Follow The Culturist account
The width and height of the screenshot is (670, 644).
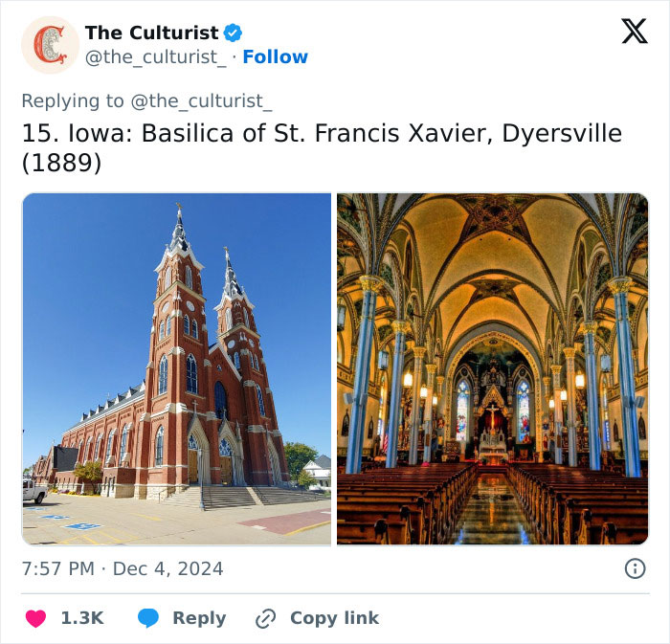(275, 57)
